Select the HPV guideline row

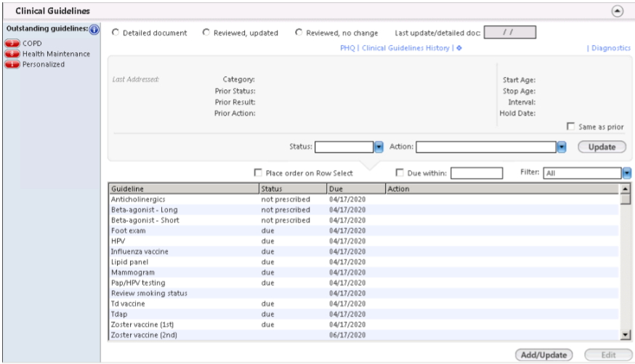click(364, 241)
